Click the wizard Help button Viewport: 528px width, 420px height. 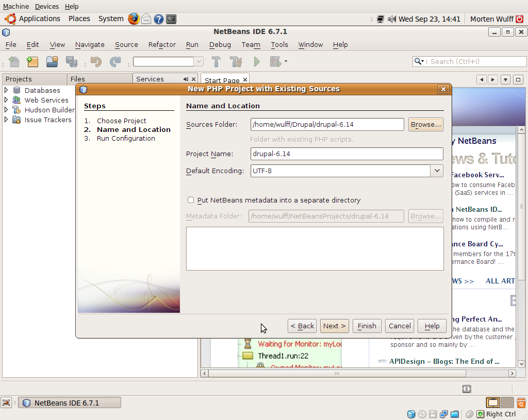click(x=432, y=326)
